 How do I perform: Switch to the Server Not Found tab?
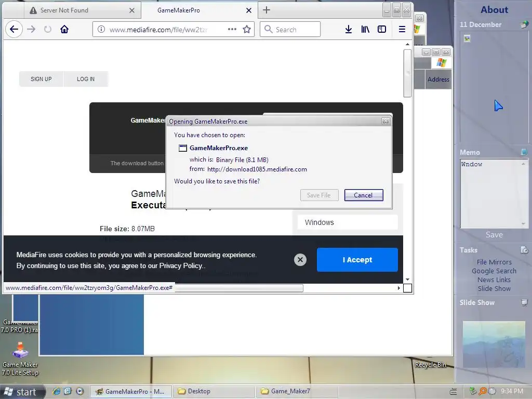coord(82,10)
